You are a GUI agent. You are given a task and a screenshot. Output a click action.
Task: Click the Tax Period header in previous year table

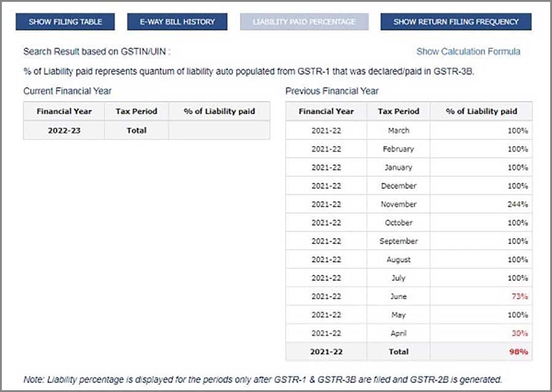(398, 111)
